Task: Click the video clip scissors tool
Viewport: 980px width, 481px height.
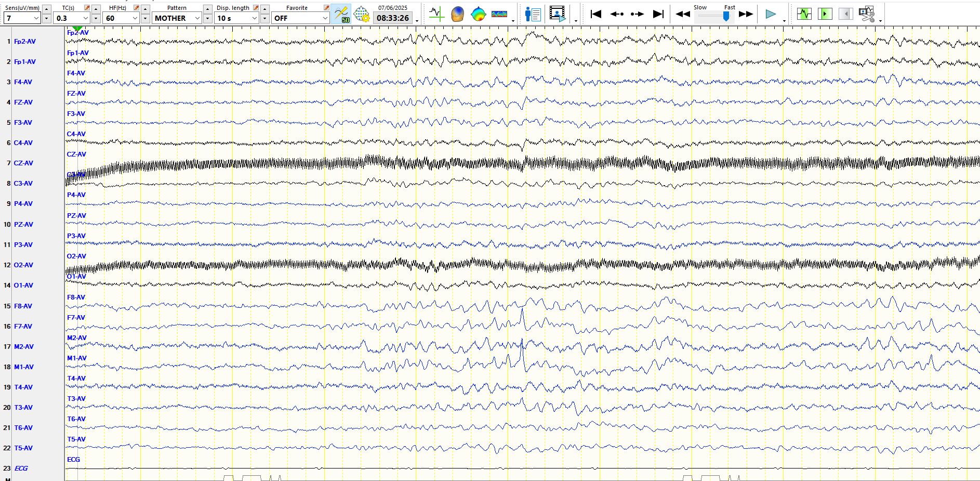Action: [866, 14]
